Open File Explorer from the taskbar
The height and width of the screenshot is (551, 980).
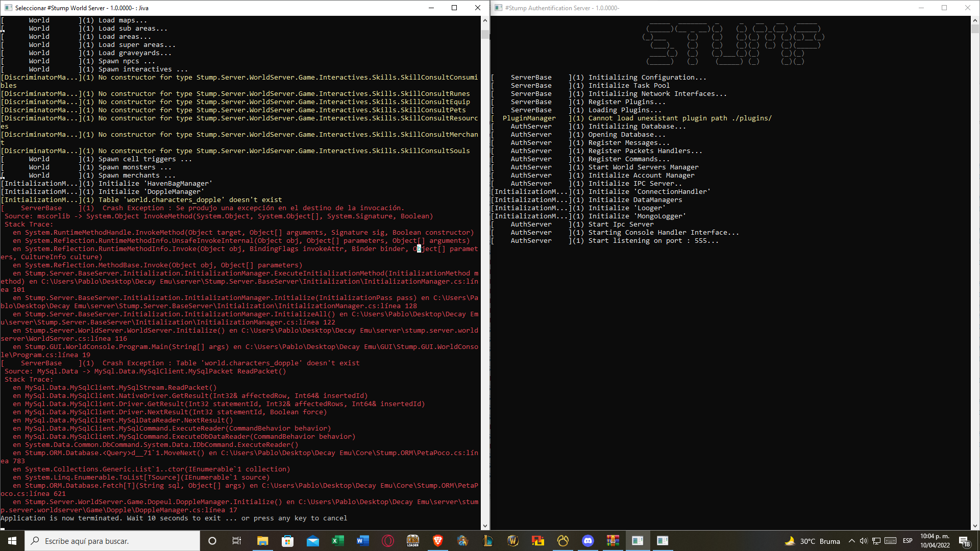[262, 541]
